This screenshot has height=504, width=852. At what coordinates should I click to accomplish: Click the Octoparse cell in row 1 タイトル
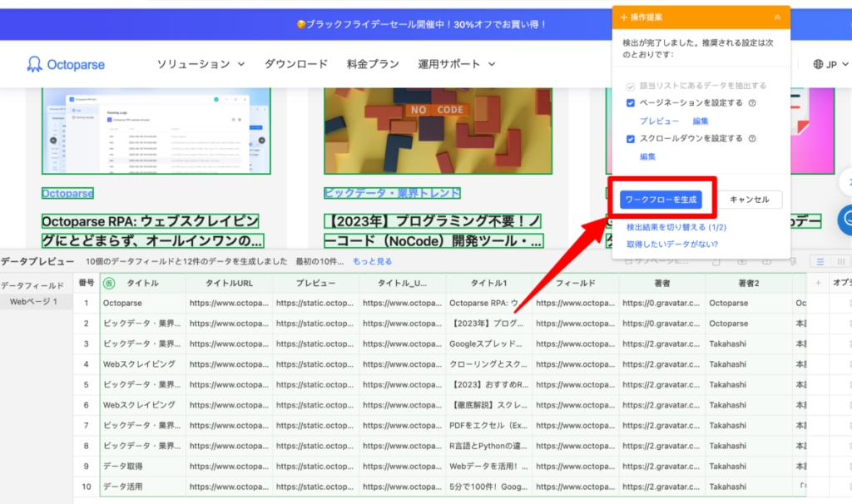[143, 303]
